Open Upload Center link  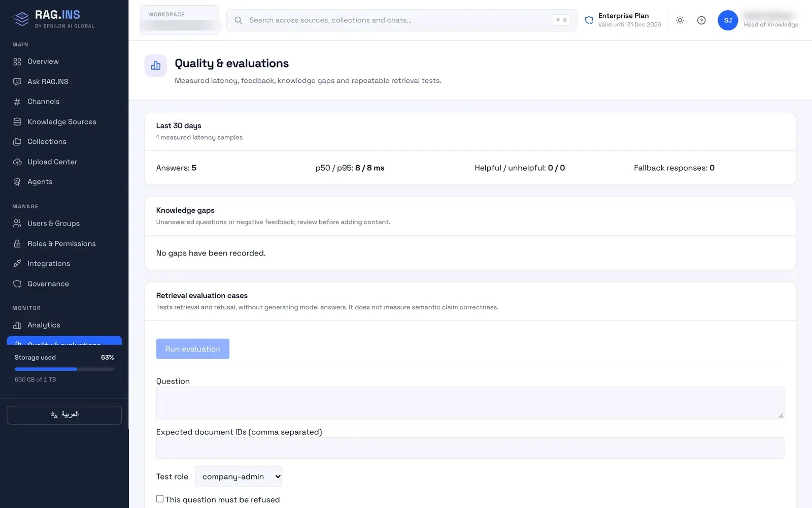pos(64,162)
